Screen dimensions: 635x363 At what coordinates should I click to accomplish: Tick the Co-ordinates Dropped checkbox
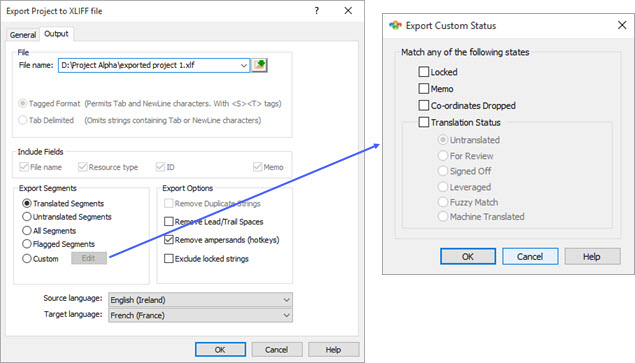tap(424, 105)
